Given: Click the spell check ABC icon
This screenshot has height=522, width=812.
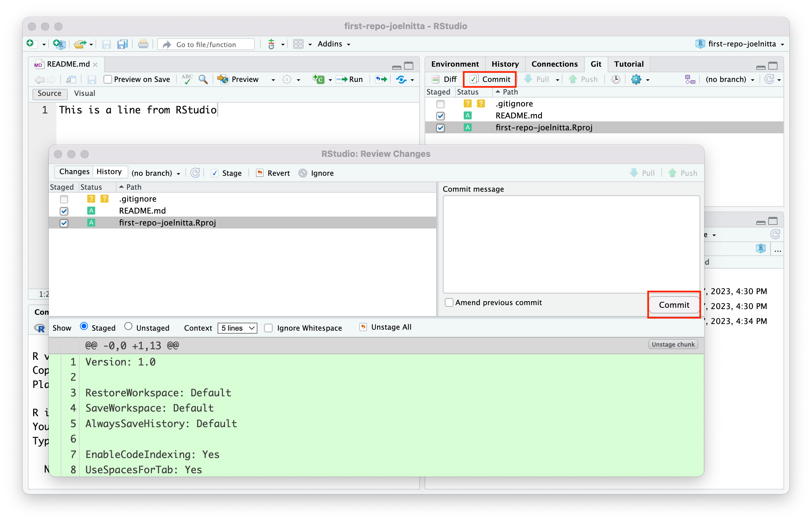Looking at the screenshot, I should click(x=187, y=79).
